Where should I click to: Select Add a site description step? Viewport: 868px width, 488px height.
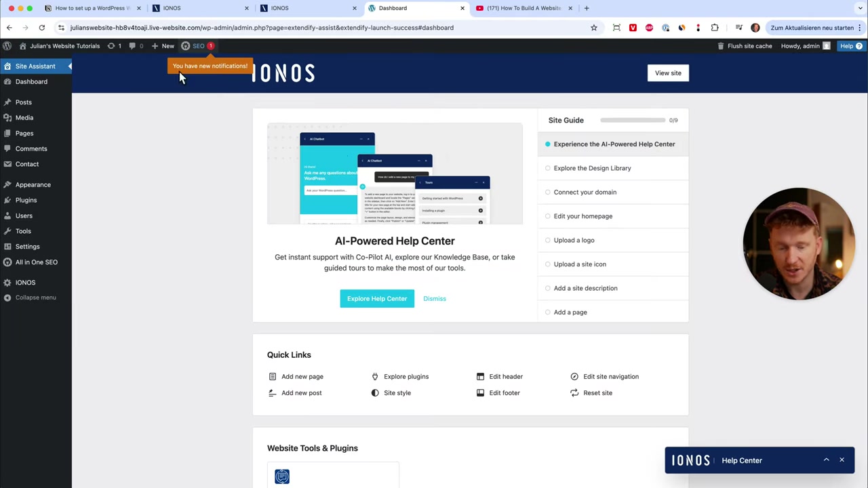click(613, 288)
